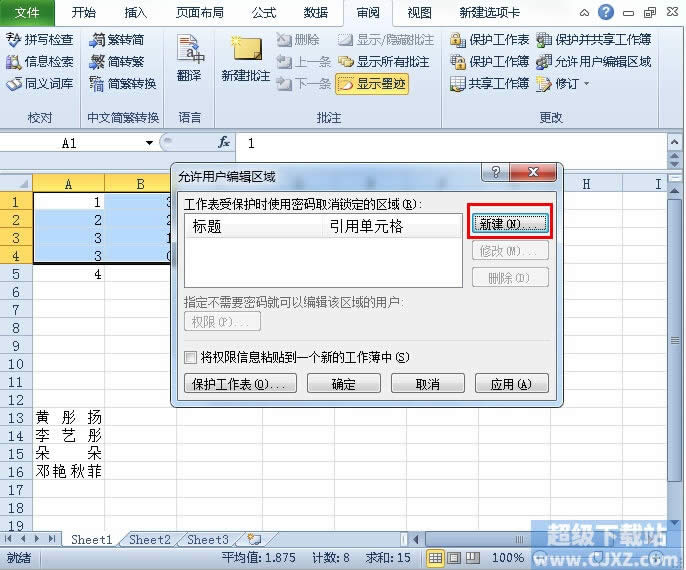Expand the Name Box dropdown arrow

[x=149, y=143]
